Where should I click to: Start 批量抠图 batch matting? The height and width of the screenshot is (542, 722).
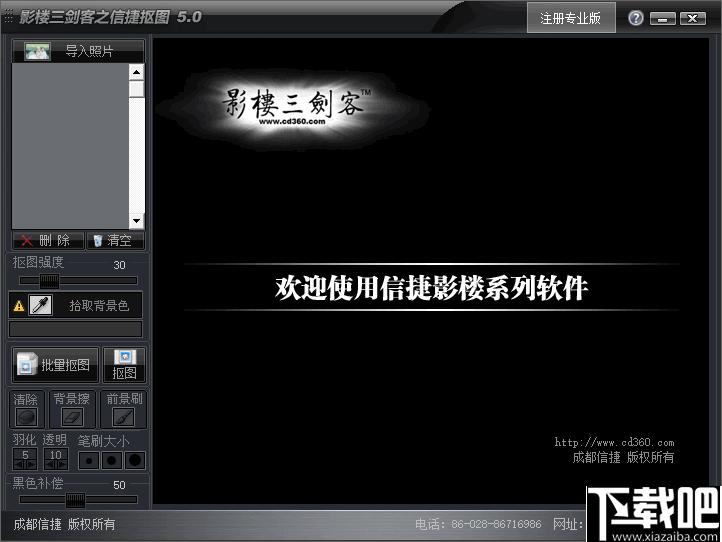[55, 365]
